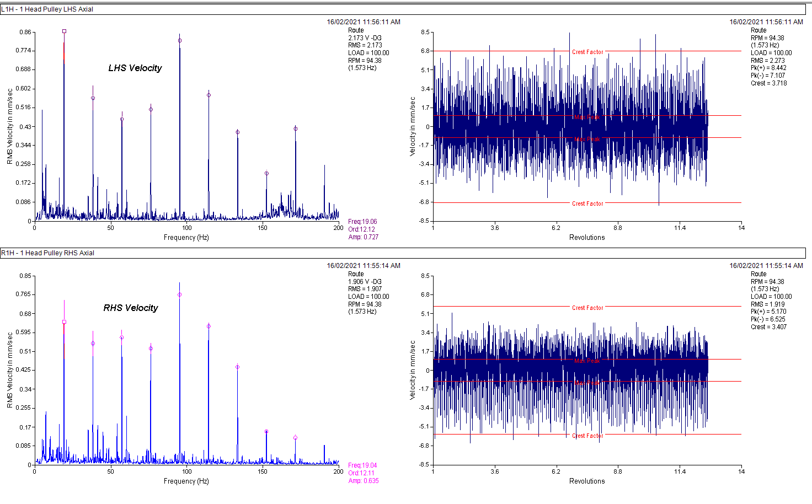Select the harmonic circle marker near 95 Hz in RHS spectrum
This screenshot has height=504, width=812.
click(x=180, y=295)
